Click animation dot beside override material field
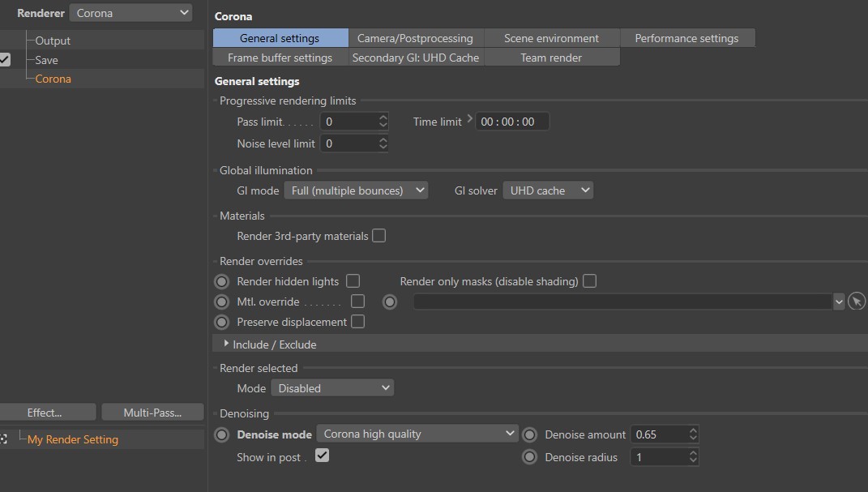The width and height of the screenshot is (868, 492). pos(390,302)
